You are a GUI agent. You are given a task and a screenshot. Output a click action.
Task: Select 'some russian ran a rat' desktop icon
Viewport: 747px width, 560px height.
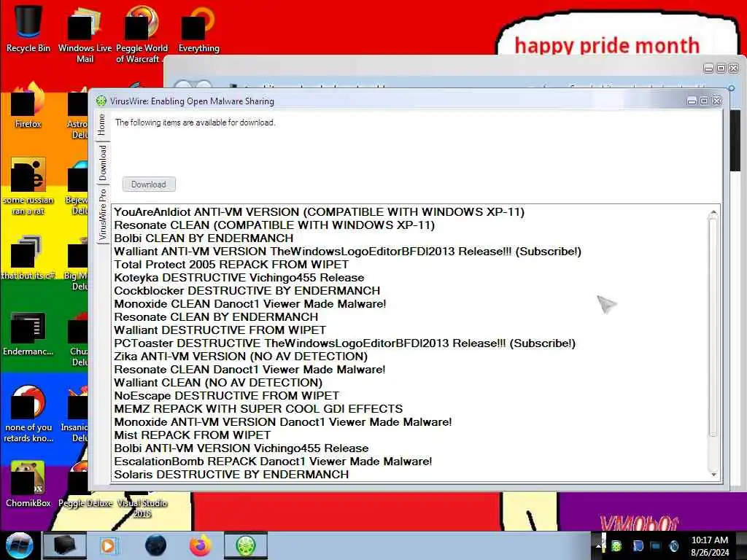click(x=28, y=187)
